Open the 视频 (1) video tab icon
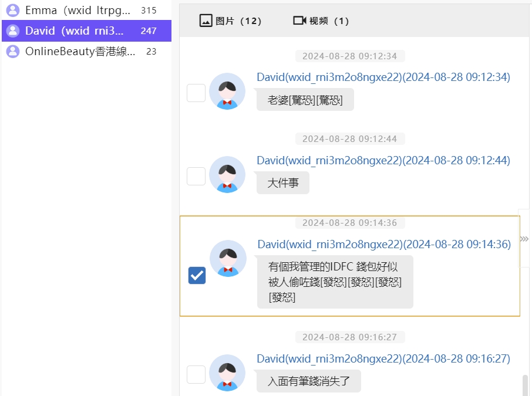This screenshot has height=396, width=532. pos(299,21)
